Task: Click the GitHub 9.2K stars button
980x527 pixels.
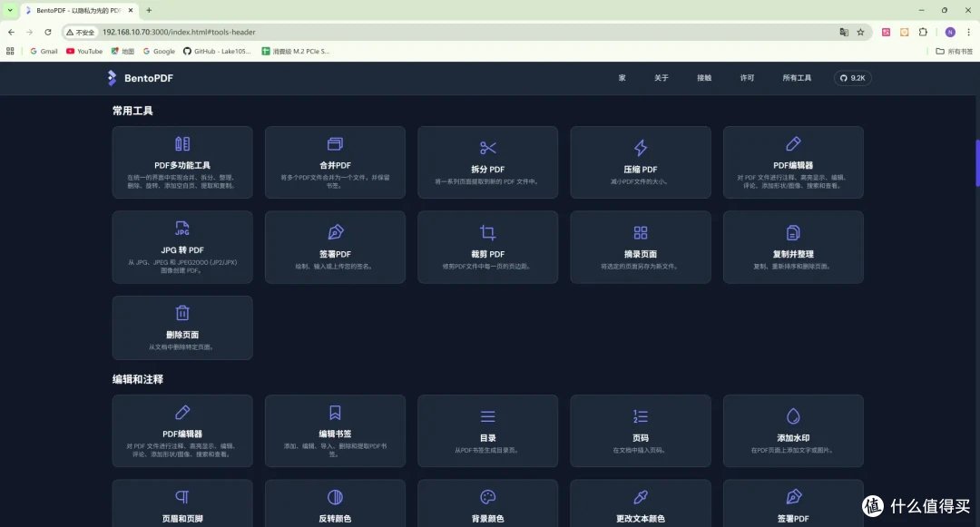Action: (852, 78)
